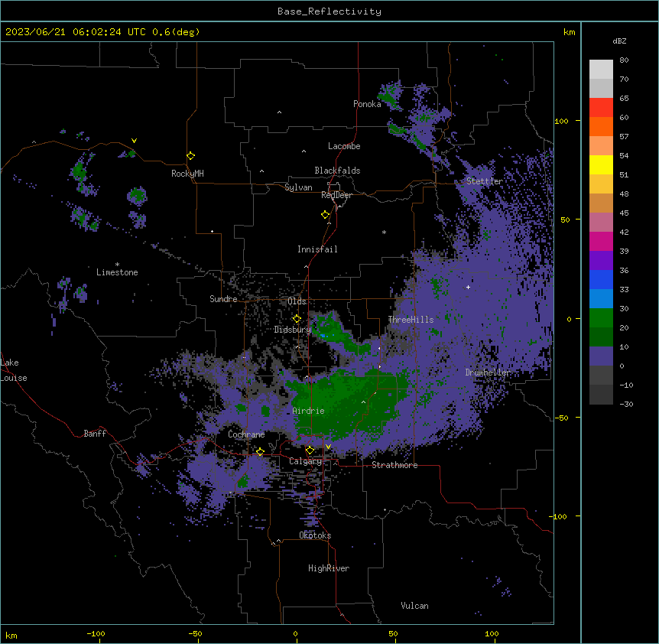Click the yellow marker near RockyMH
This screenshot has height=644, width=659.
pyautogui.click(x=190, y=156)
